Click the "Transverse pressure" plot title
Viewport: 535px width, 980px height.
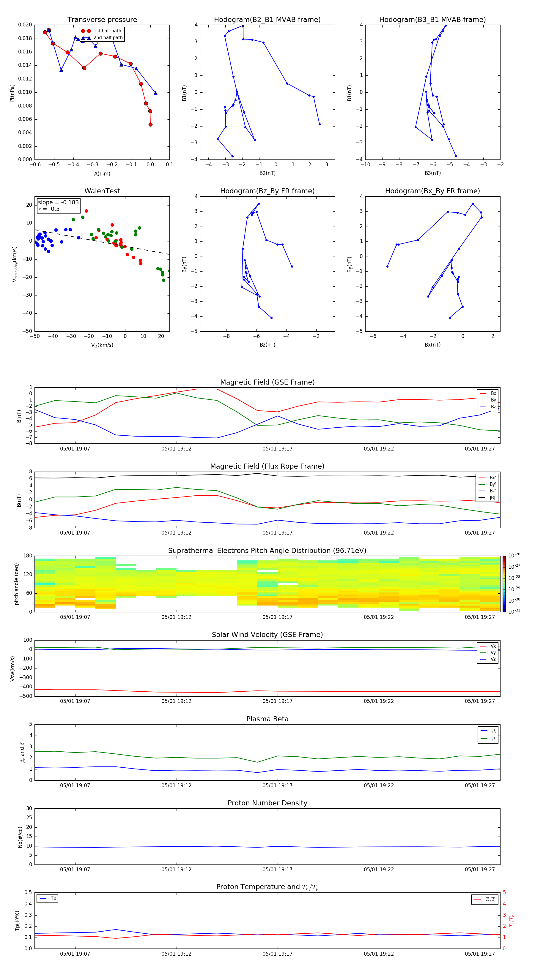click(x=102, y=20)
